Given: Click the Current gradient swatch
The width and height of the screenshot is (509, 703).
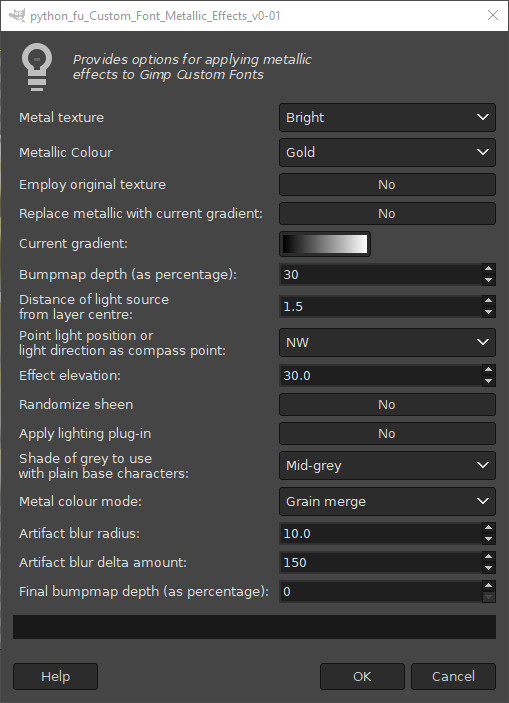Looking at the screenshot, I should click(325, 244).
